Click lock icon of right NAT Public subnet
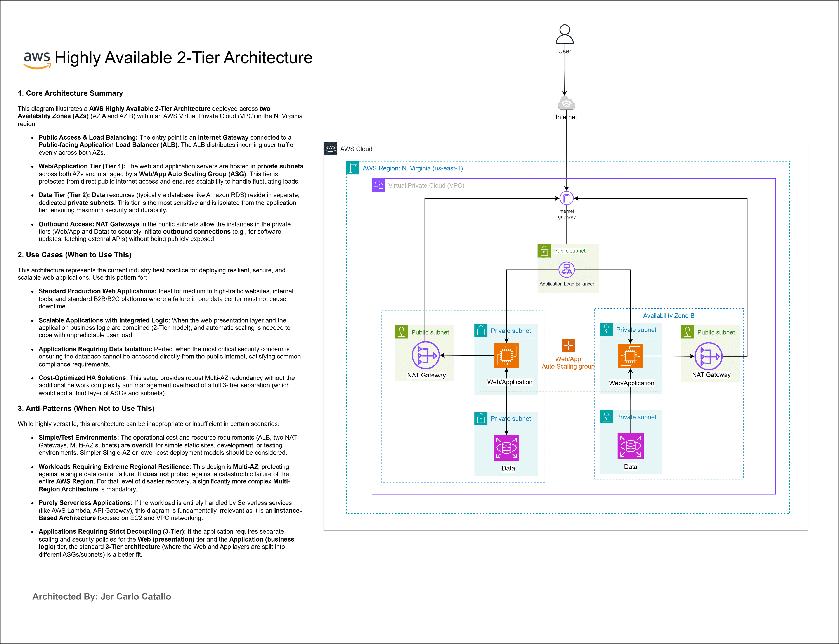 click(x=687, y=332)
